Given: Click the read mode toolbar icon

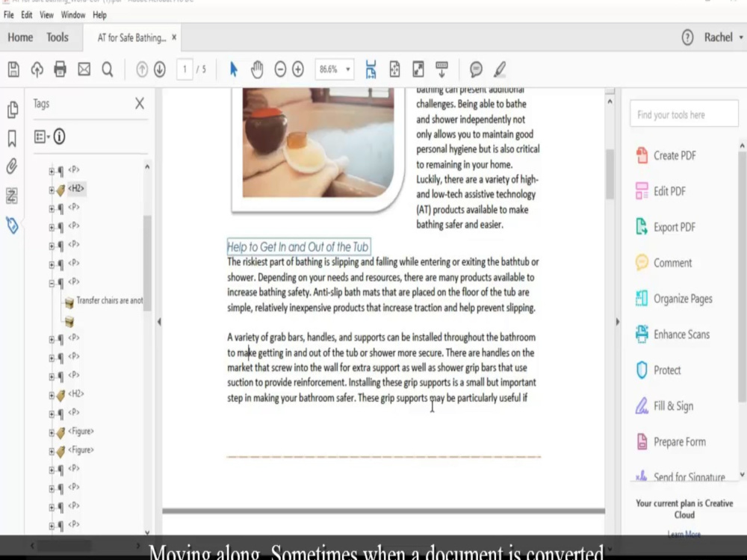Looking at the screenshot, I should pos(441,69).
